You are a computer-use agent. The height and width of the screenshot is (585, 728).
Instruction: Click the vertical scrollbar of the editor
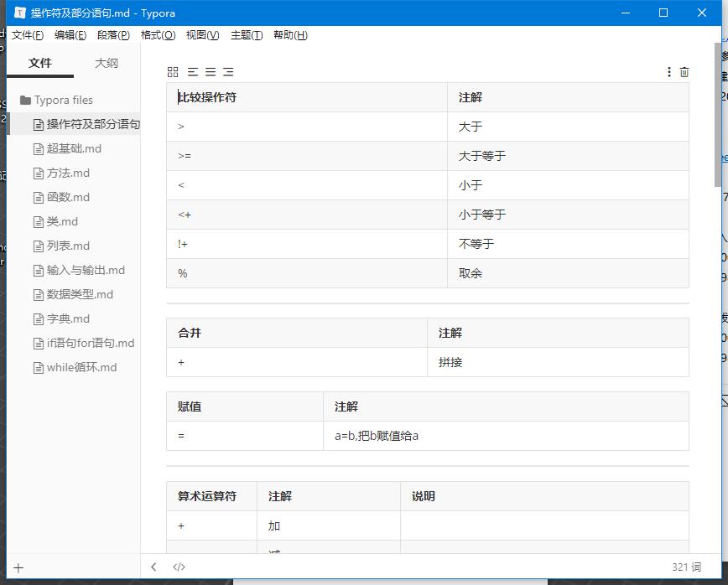click(x=717, y=117)
